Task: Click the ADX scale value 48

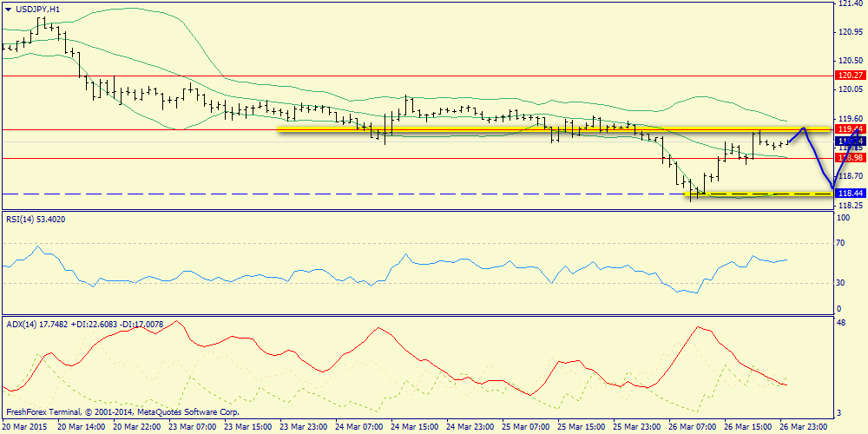Action: pyautogui.click(x=840, y=323)
